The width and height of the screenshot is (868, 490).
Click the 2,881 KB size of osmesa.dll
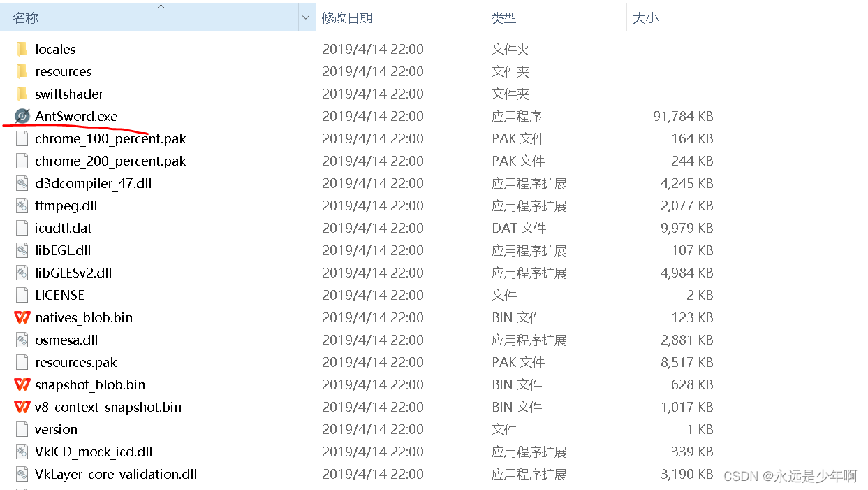click(x=686, y=340)
